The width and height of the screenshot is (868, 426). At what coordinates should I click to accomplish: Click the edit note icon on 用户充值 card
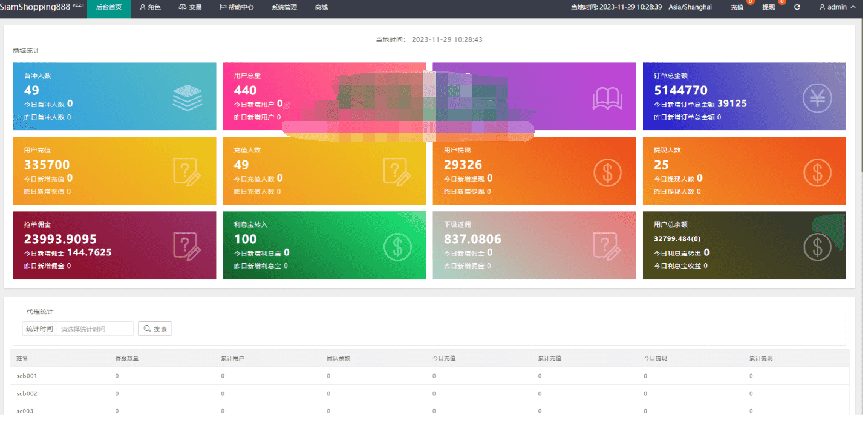[187, 172]
